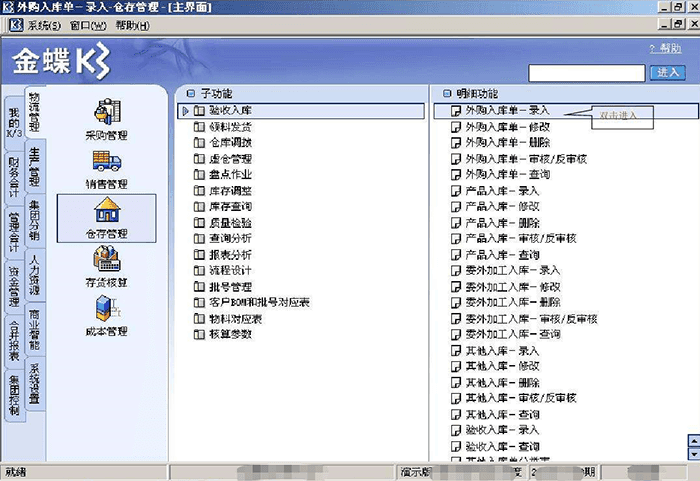The width and height of the screenshot is (700, 481).
Task: Switch to the 人力资源 vertical tab
Action: pyautogui.click(x=35, y=275)
